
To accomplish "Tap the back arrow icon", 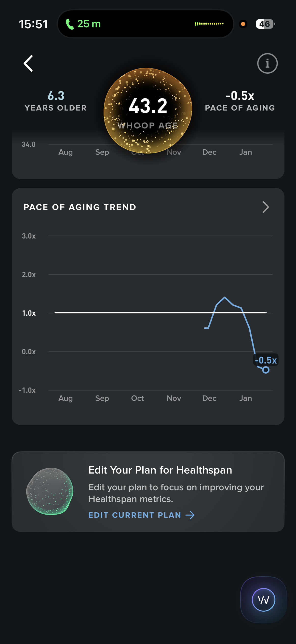I will (28, 64).
